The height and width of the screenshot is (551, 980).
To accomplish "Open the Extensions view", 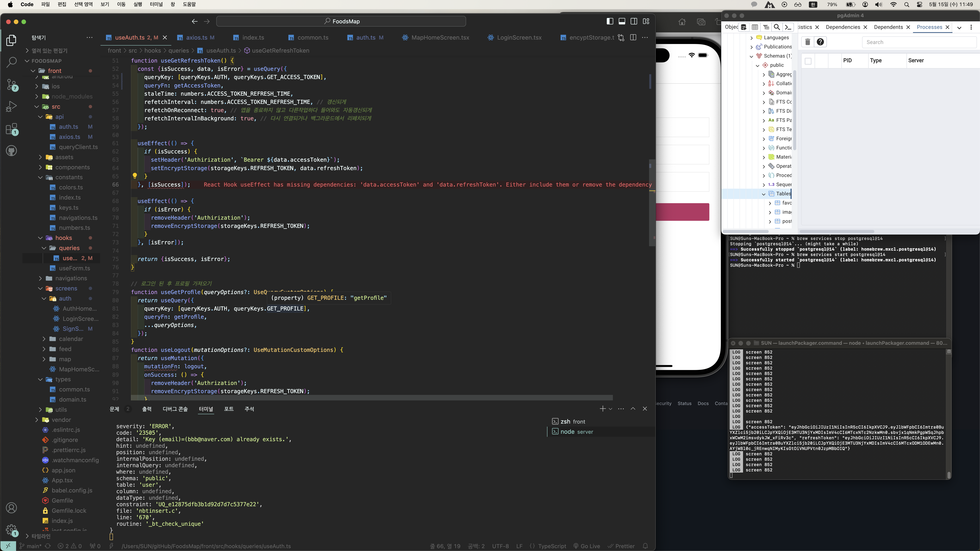I will click(11, 129).
